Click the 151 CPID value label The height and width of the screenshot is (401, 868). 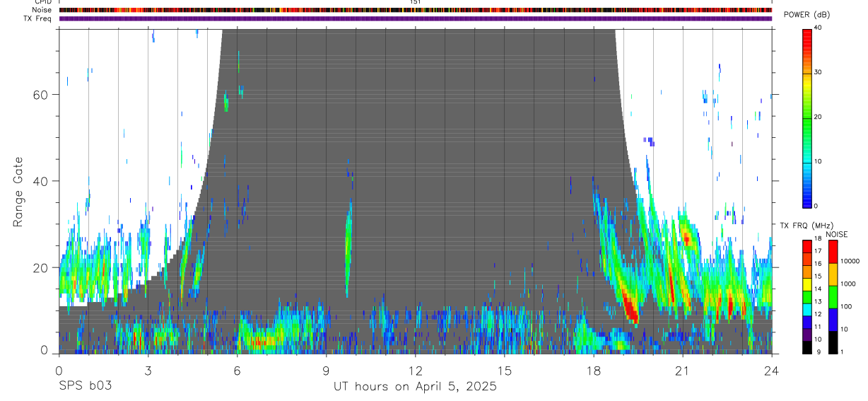click(x=416, y=2)
